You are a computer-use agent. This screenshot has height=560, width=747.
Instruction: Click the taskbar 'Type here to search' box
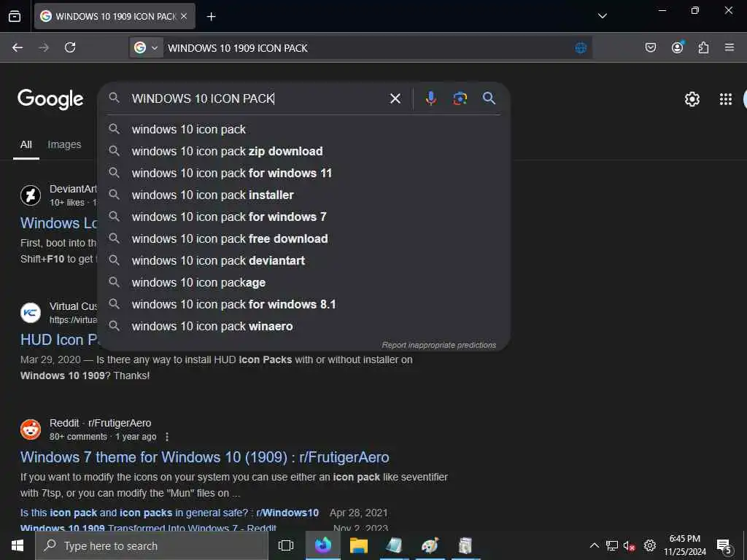[152, 545]
